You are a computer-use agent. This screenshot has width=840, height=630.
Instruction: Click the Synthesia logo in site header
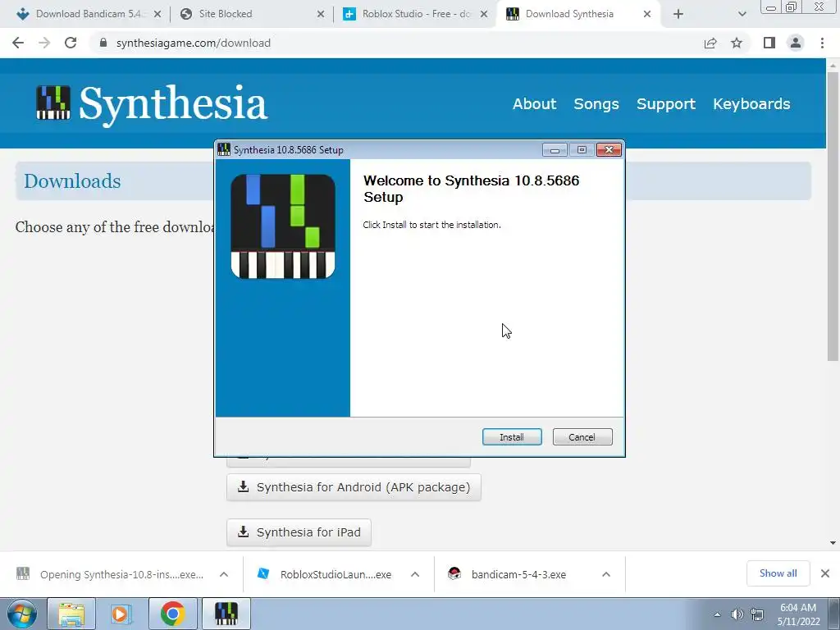coord(152,103)
